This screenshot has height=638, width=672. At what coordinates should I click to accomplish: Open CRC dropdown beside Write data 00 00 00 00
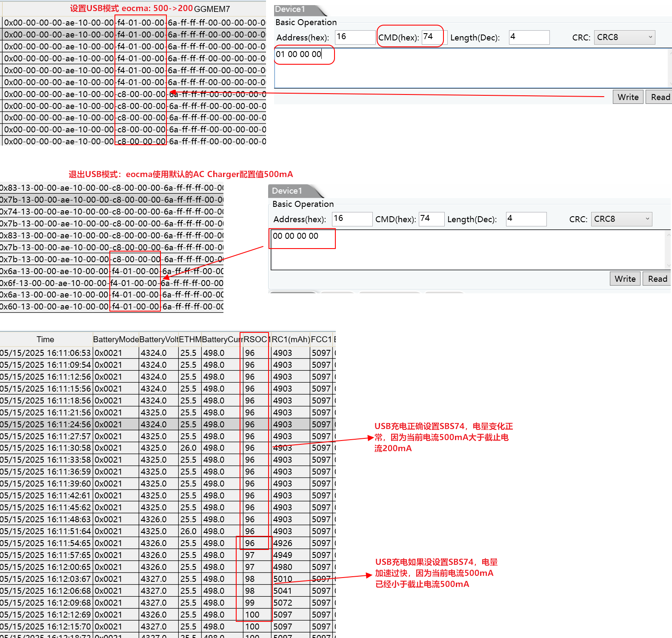click(x=621, y=219)
